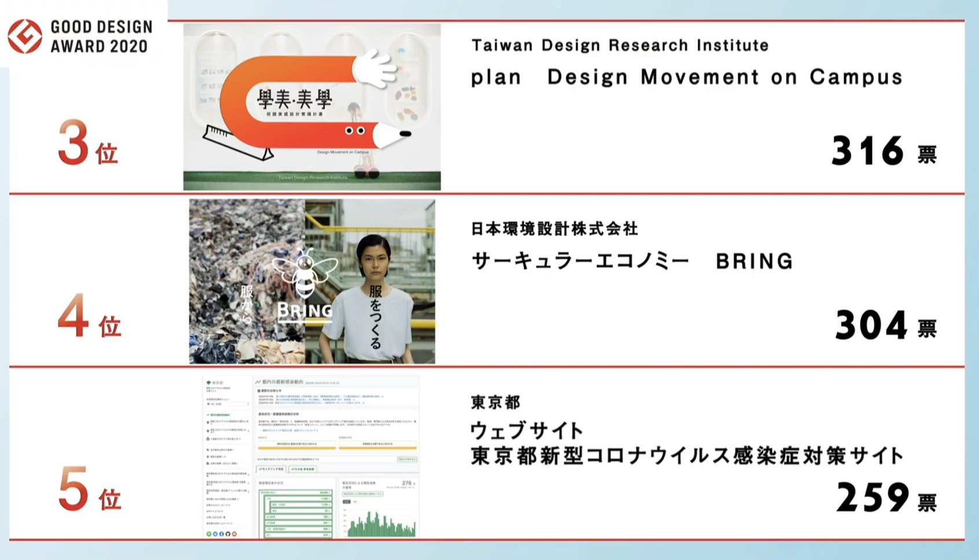Viewport: 979px width, 560px height.
Task: Open the BRING circular economy thumbnail
Action: pos(312,281)
